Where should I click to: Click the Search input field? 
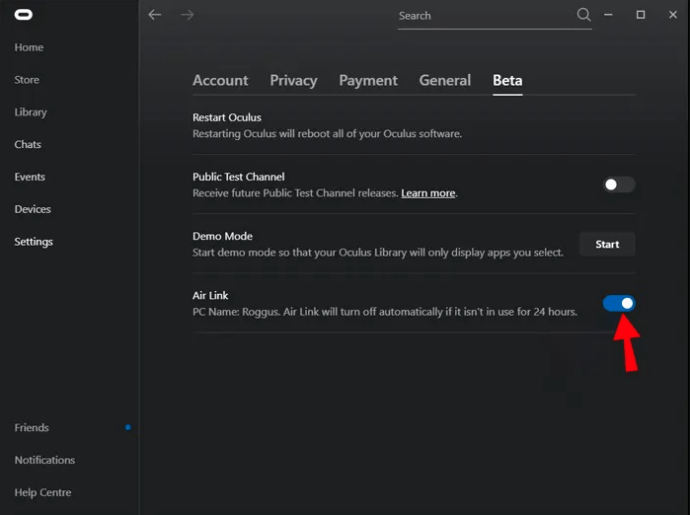(485, 16)
